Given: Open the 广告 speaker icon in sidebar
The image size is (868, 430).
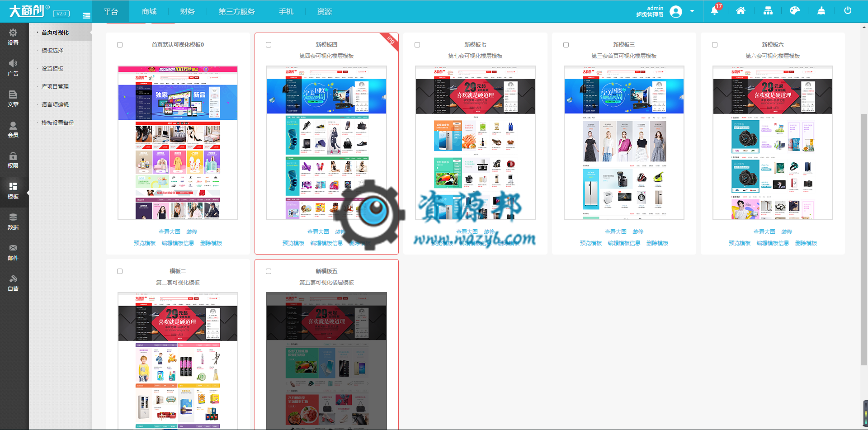Looking at the screenshot, I should 13,63.
